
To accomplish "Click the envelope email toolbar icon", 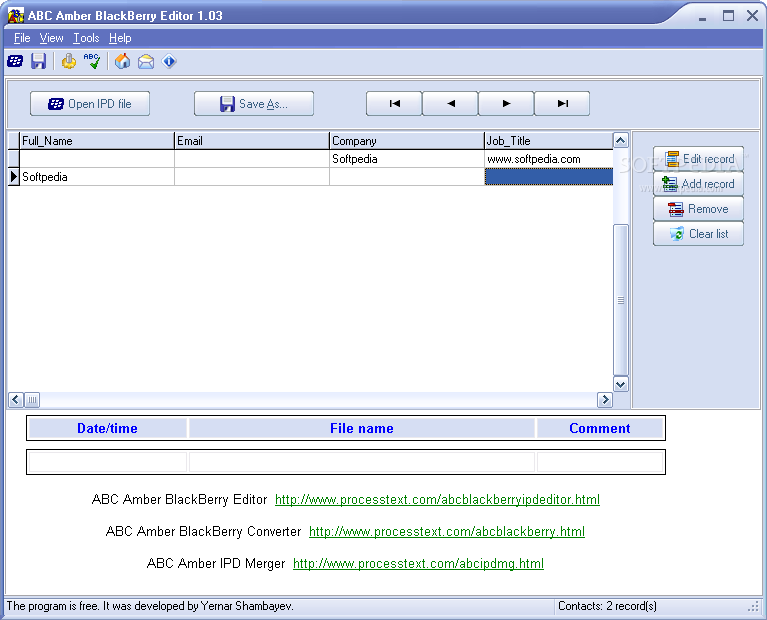I will coord(146,62).
